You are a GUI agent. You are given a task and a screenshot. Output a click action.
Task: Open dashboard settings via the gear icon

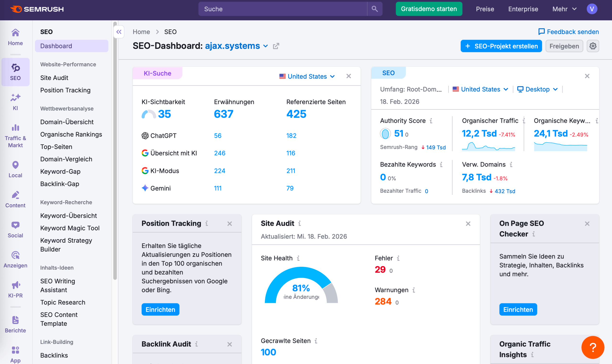coord(593,46)
